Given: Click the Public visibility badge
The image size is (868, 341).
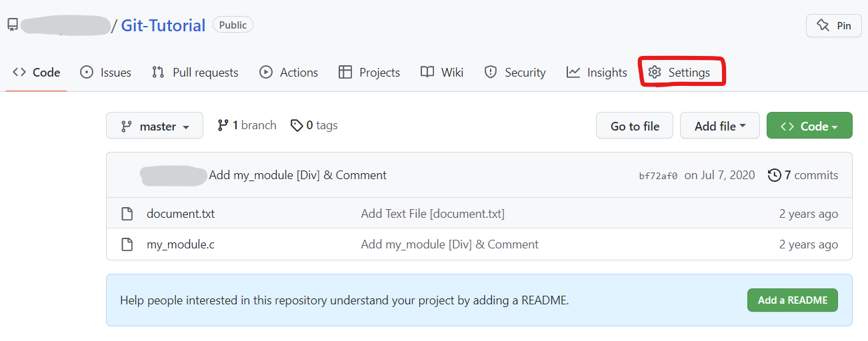Looking at the screenshot, I should [233, 25].
